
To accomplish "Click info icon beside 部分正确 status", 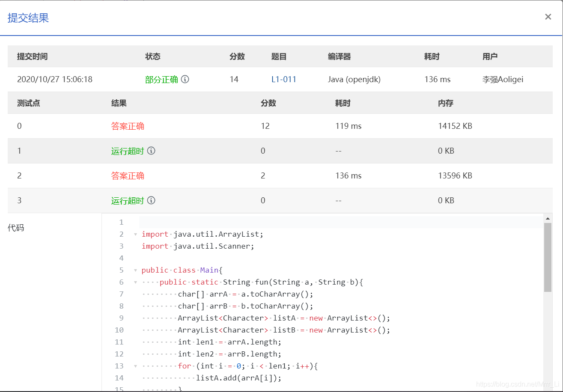I will (185, 79).
